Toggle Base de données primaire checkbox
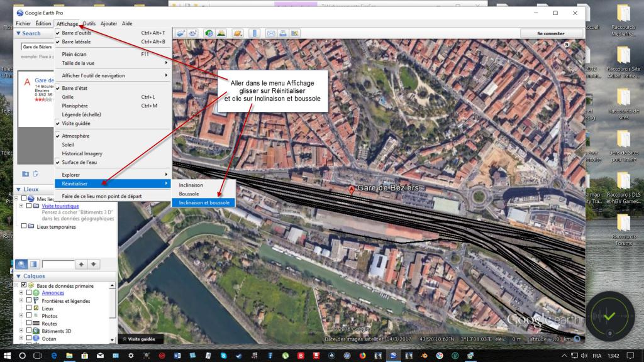 (x=24, y=285)
